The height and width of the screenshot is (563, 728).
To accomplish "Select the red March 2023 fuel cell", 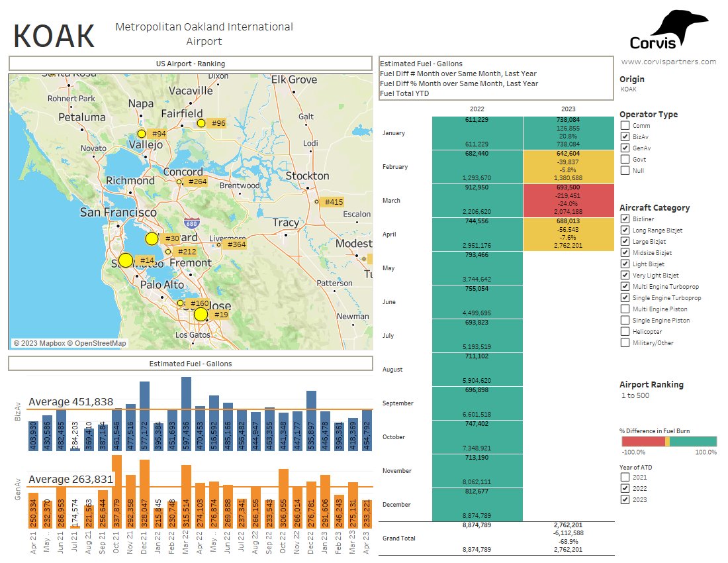I will pos(569,201).
